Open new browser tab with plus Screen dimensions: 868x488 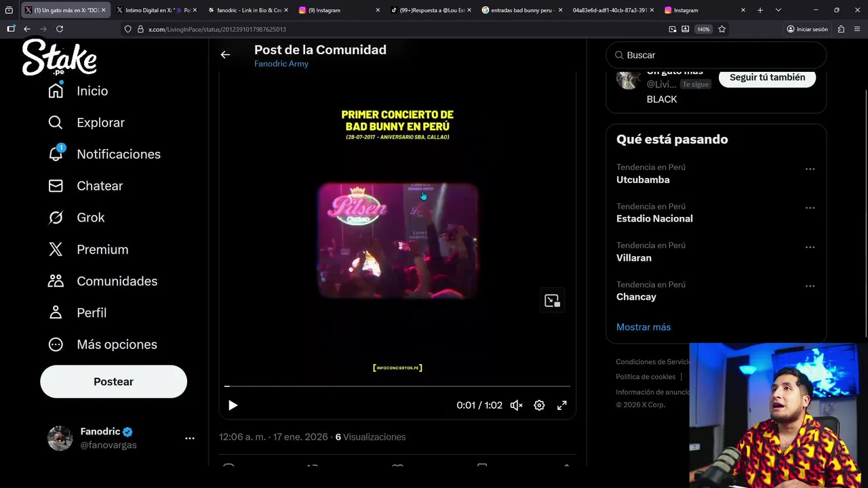(x=760, y=10)
